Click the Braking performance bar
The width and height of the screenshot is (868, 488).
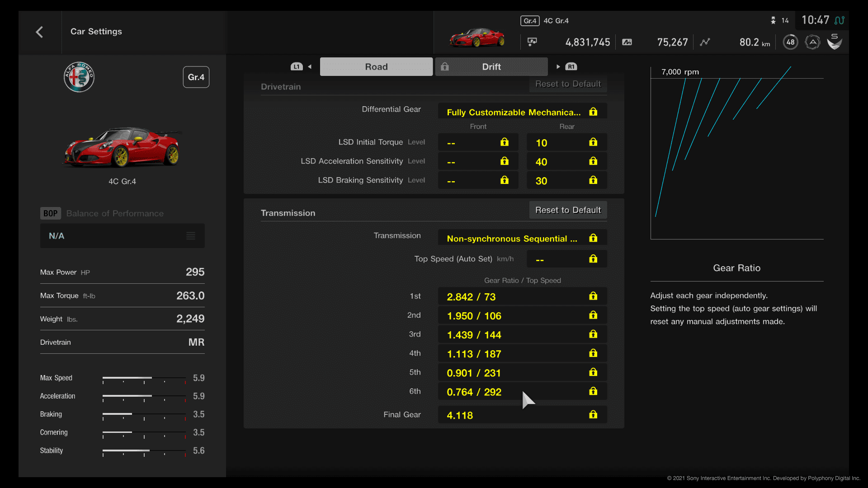[144, 415]
